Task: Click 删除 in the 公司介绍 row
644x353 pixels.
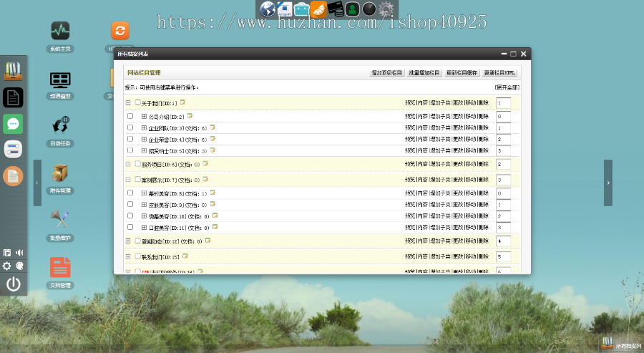Action: pyautogui.click(x=484, y=116)
